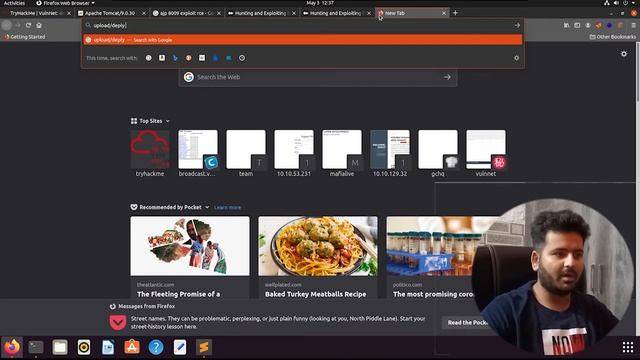
Task: Click Learn more link beside Pocket
Action: [x=227, y=207]
